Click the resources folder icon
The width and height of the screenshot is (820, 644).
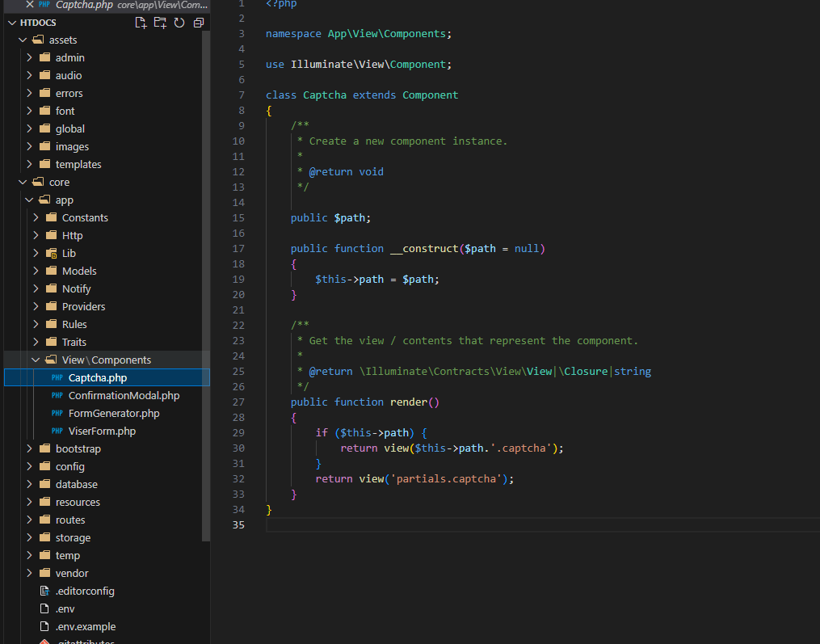pos(45,502)
